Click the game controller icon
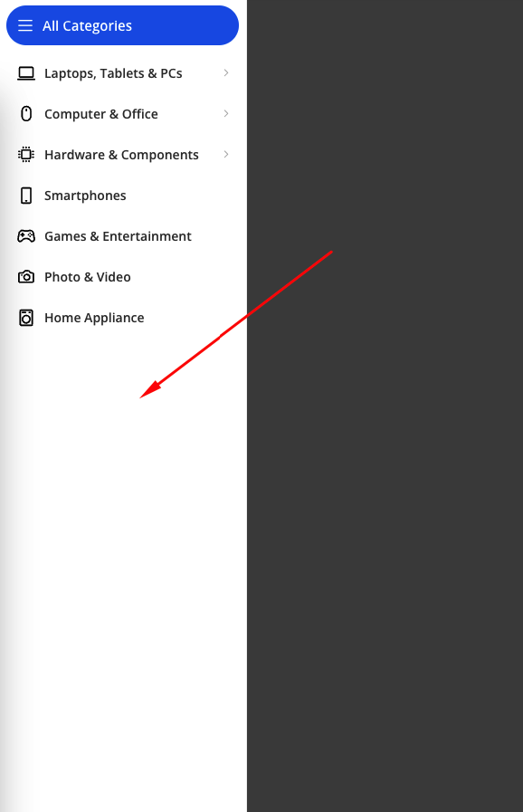This screenshot has width=523, height=812. [x=26, y=236]
